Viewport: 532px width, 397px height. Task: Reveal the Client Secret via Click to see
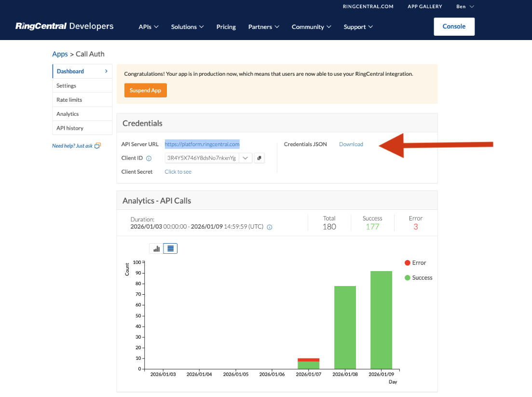pos(178,172)
